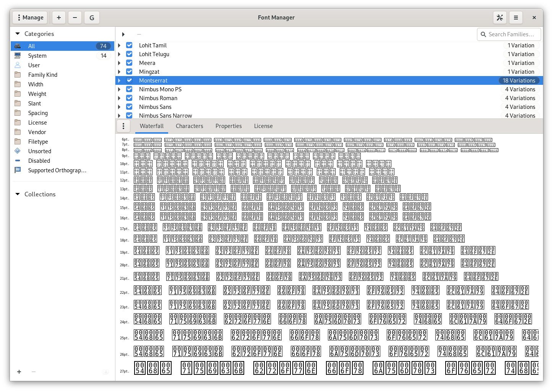Viewport: 553px width, 392px height.
Task: Open the hamburger main menu
Action: [x=516, y=18]
